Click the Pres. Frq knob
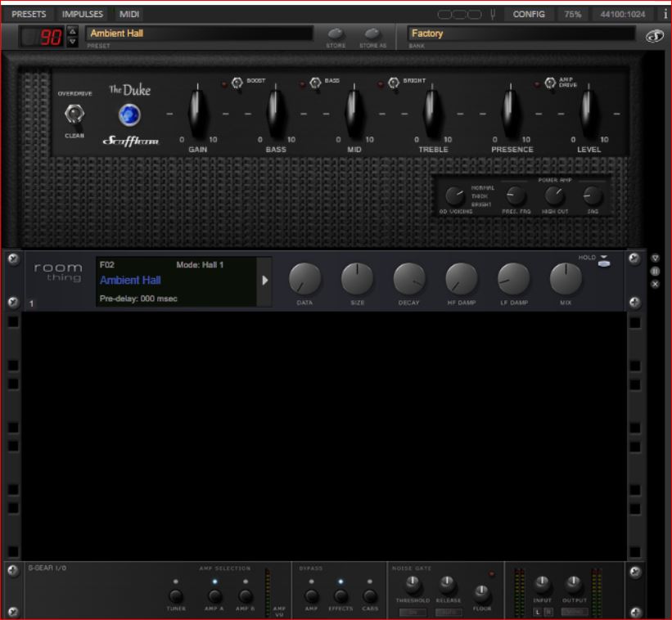This screenshot has height=620, width=672. (x=516, y=196)
